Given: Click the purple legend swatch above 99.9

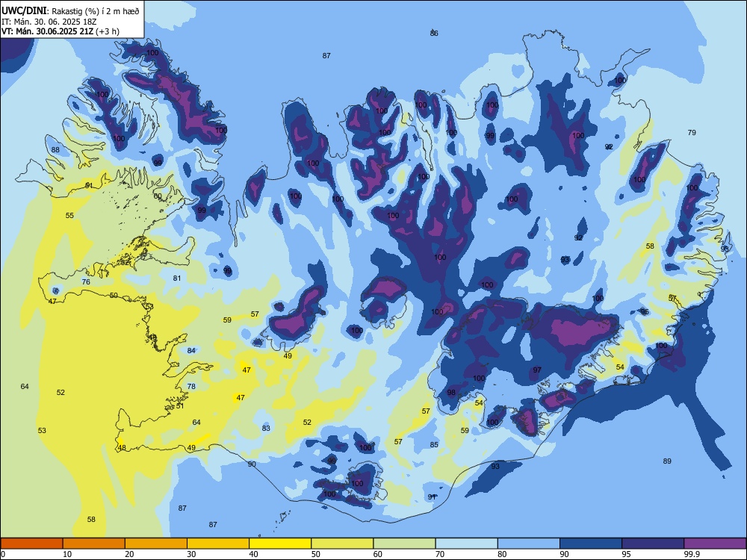Looking at the screenshot, I should [715, 544].
